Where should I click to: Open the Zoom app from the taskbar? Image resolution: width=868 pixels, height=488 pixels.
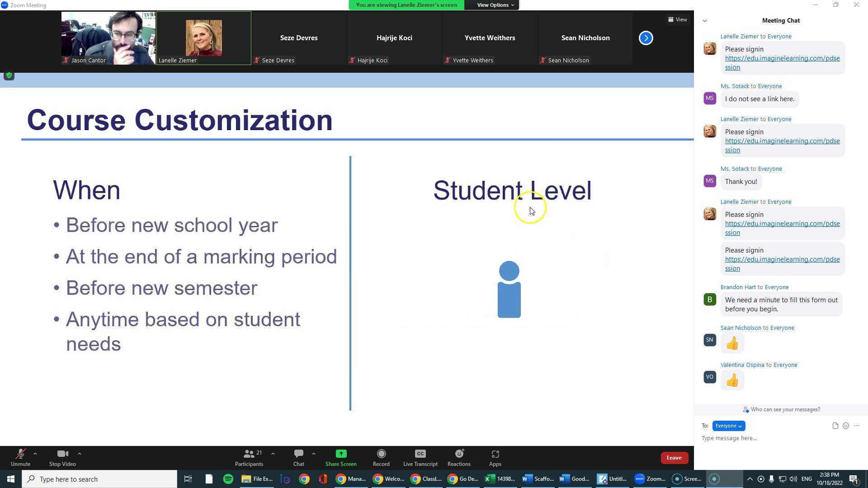[650, 479]
